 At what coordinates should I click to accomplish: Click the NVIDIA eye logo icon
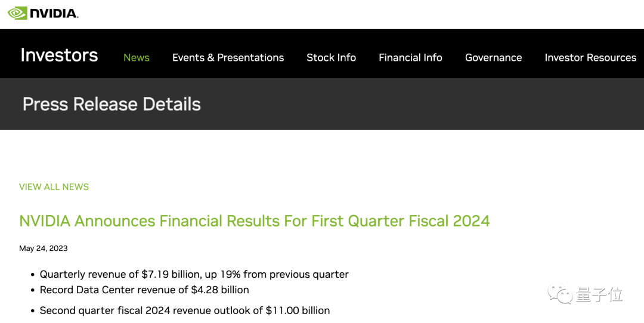click(17, 13)
